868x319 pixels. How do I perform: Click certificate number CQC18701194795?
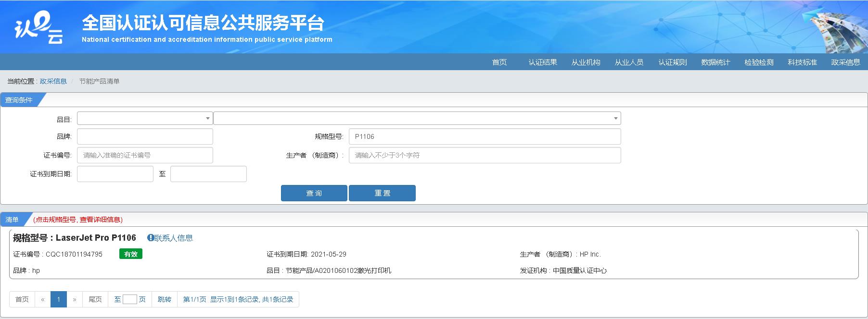click(74, 254)
